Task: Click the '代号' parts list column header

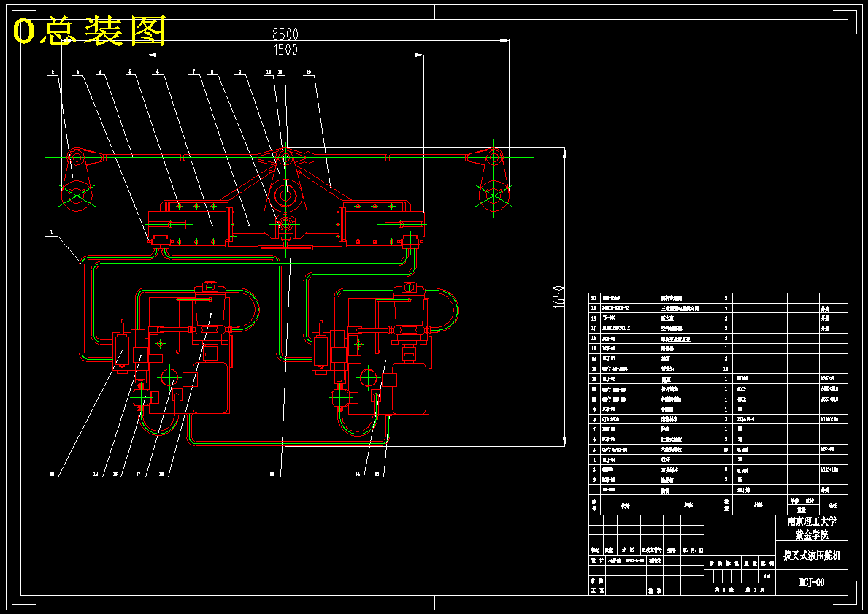Action: [x=626, y=505]
